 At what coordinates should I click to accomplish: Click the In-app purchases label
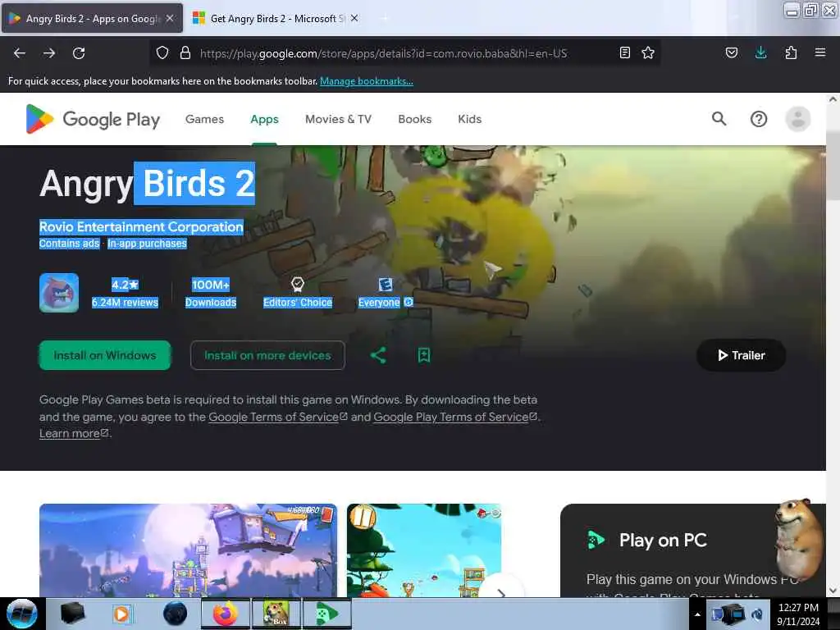147,243
